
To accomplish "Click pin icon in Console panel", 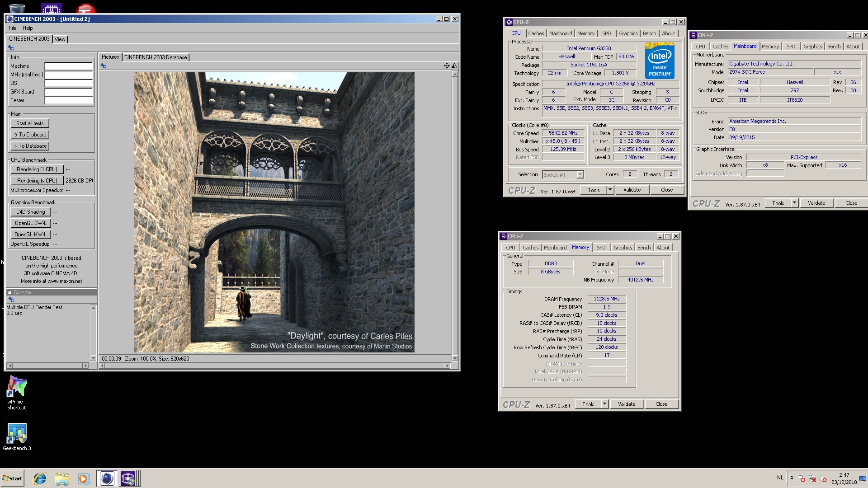I will coord(11,300).
